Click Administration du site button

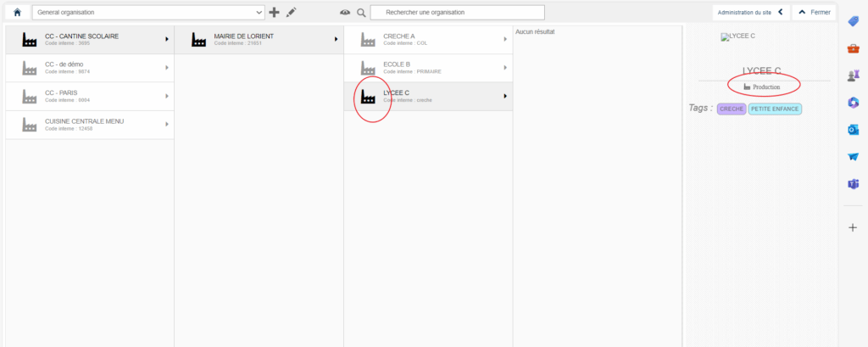click(x=749, y=13)
